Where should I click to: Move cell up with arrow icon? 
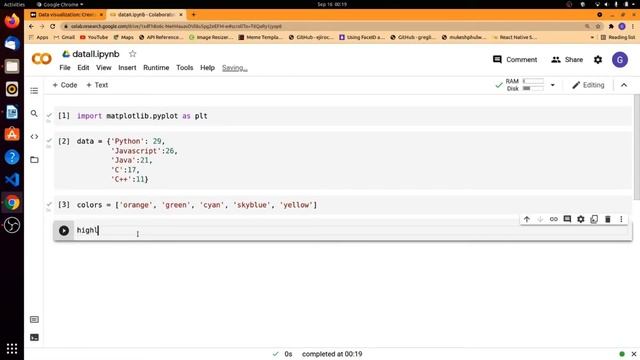[527, 219]
